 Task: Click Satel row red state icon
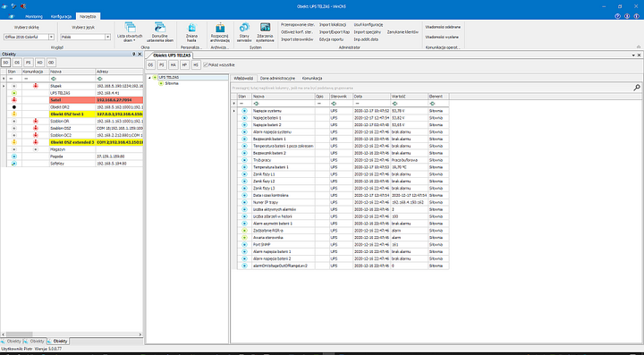14,100
